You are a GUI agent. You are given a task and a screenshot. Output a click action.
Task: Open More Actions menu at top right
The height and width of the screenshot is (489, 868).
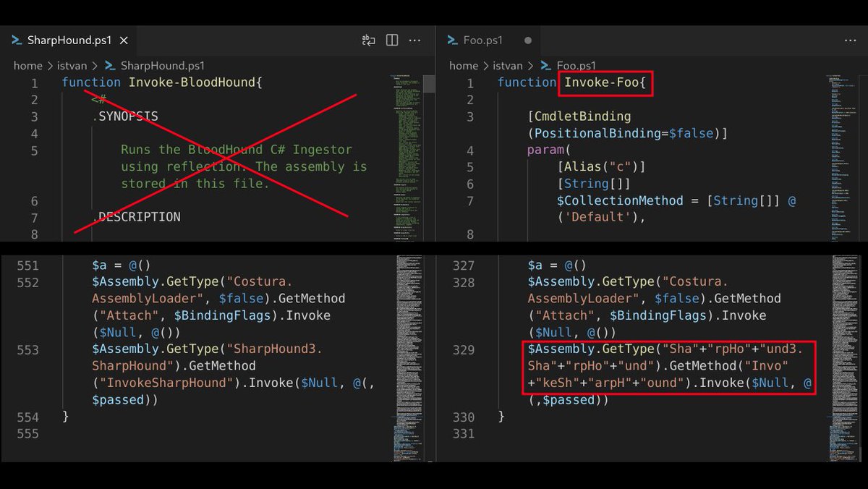pyautogui.click(x=851, y=40)
